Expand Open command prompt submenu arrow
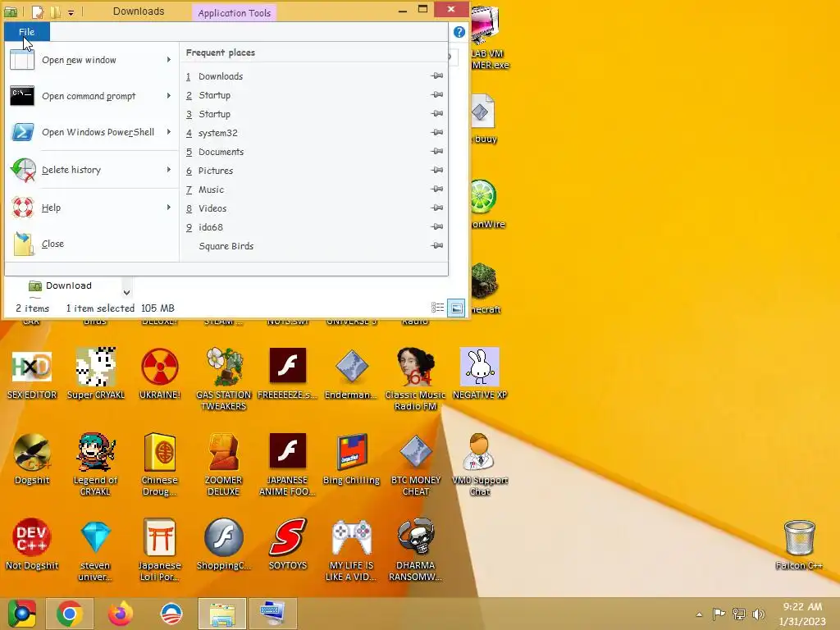This screenshot has width=840, height=630. point(169,96)
